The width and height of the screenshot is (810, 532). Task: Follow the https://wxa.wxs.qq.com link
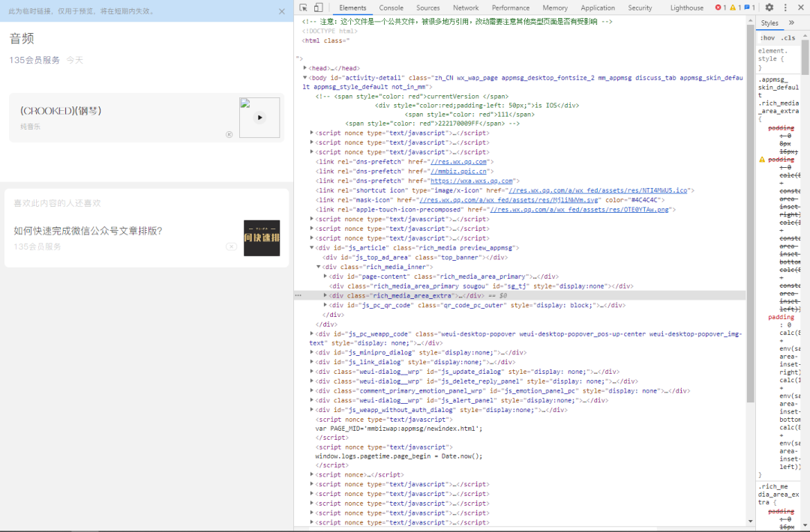click(x=472, y=181)
